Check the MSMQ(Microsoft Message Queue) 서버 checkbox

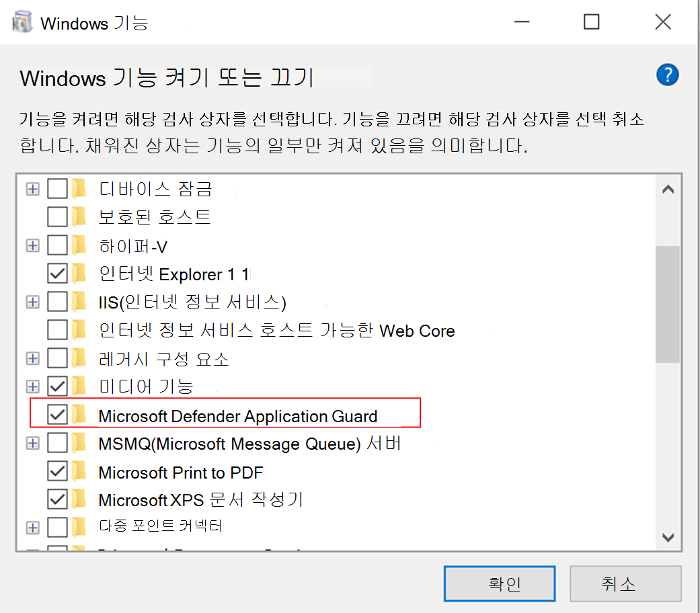pyautogui.click(x=57, y=443)
